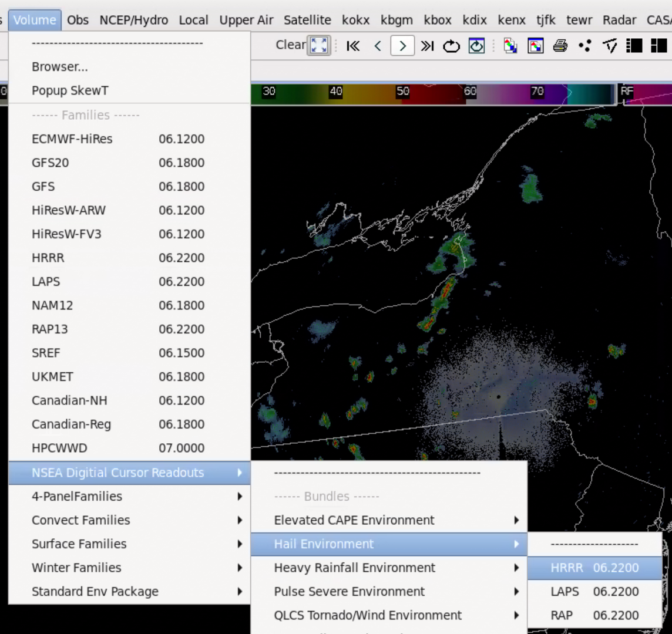Image resolution: width=672 pixels, height=634 pixels.
Task: Open the kbgm radar menu
Action: (397, 20)
